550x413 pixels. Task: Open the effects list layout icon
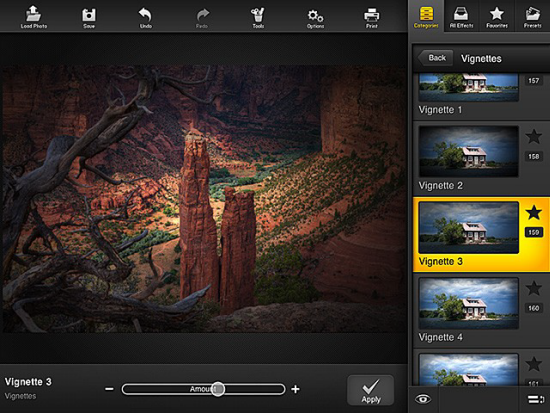pos(535,399)
